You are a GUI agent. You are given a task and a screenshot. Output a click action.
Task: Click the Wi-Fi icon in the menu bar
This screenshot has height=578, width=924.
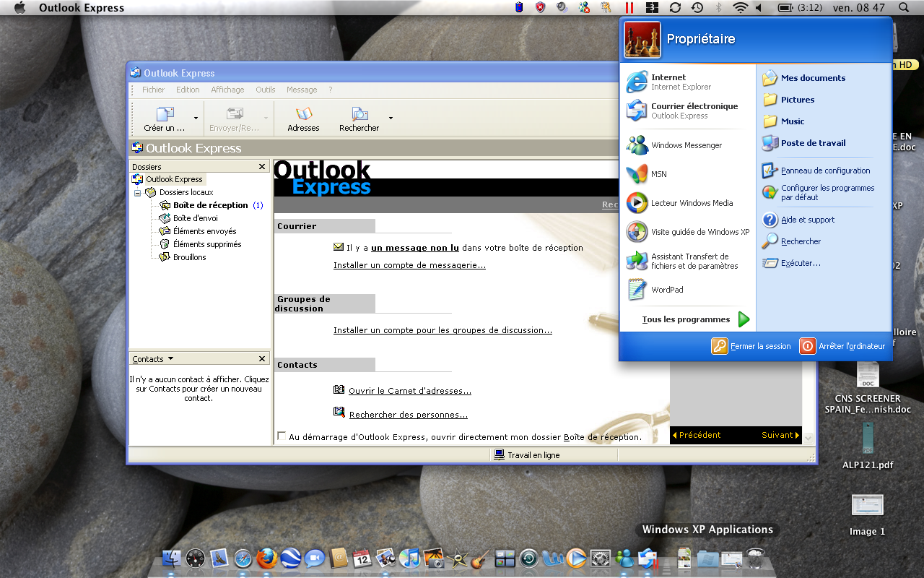tap(740, 7)
